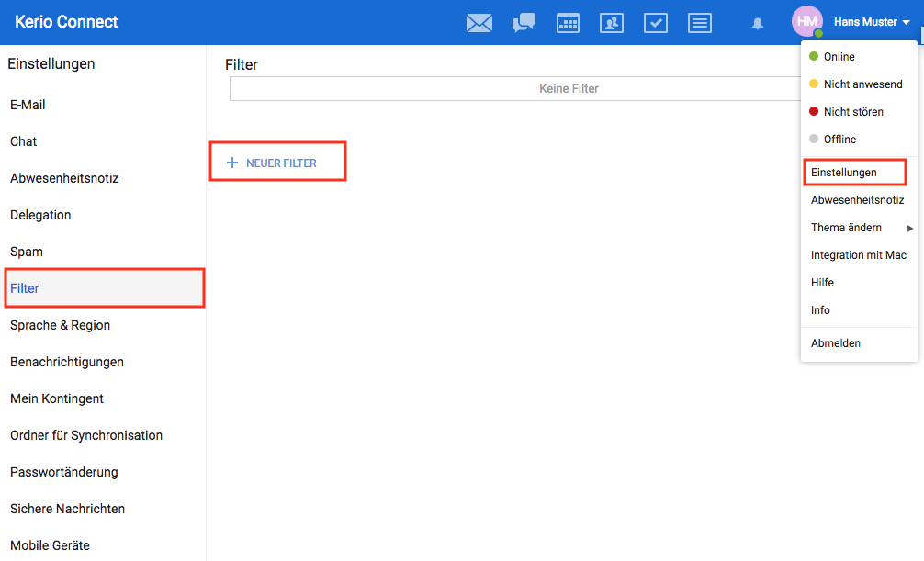
Task: Click the HM user avatar
Action: 807,21
